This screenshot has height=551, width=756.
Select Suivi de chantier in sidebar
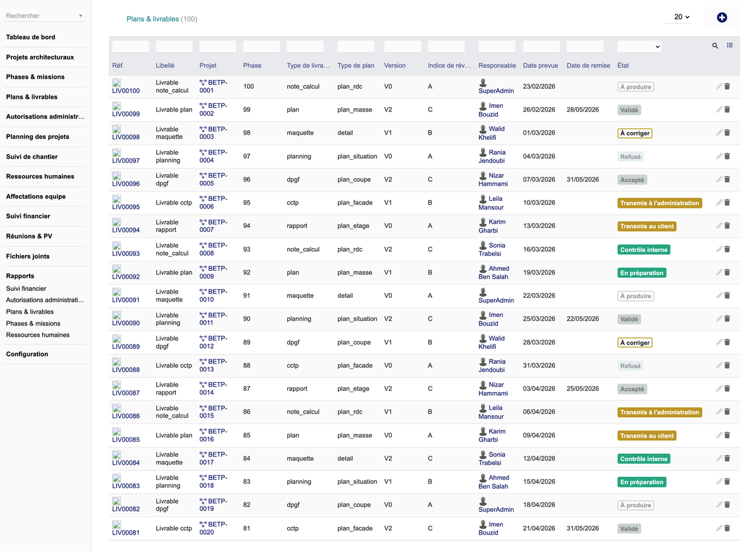(x=32, y=157)
